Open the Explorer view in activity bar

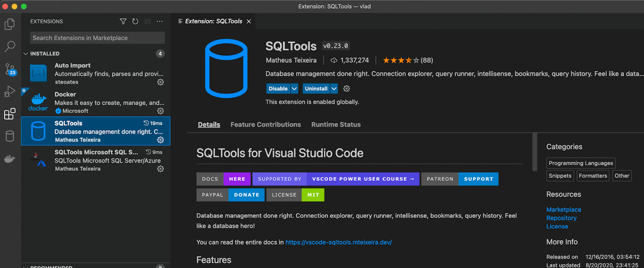(x=10, y=24)
